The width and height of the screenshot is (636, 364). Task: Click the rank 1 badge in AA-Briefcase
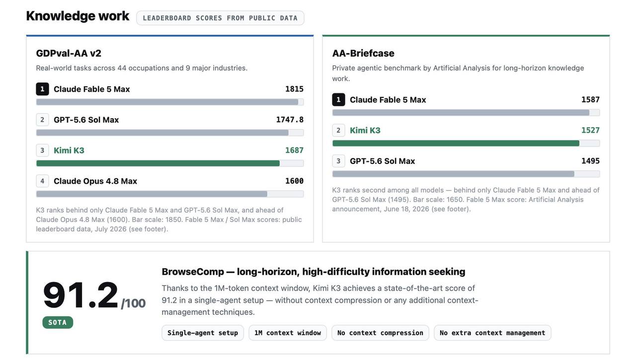click(338, 100)
